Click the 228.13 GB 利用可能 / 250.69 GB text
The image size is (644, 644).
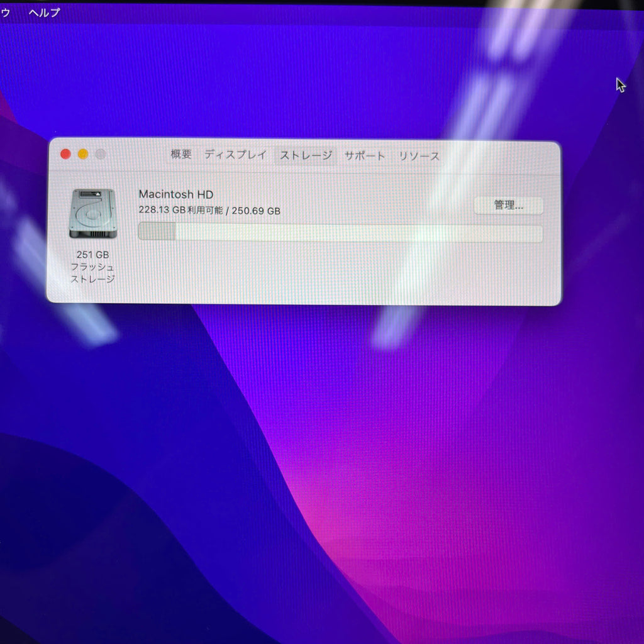click(209, 211)
